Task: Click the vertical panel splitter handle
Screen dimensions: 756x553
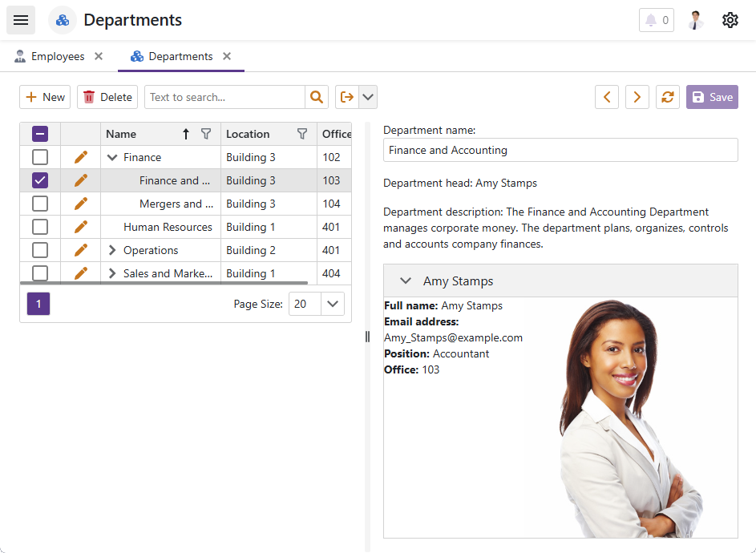Action: tap(367, 337)
